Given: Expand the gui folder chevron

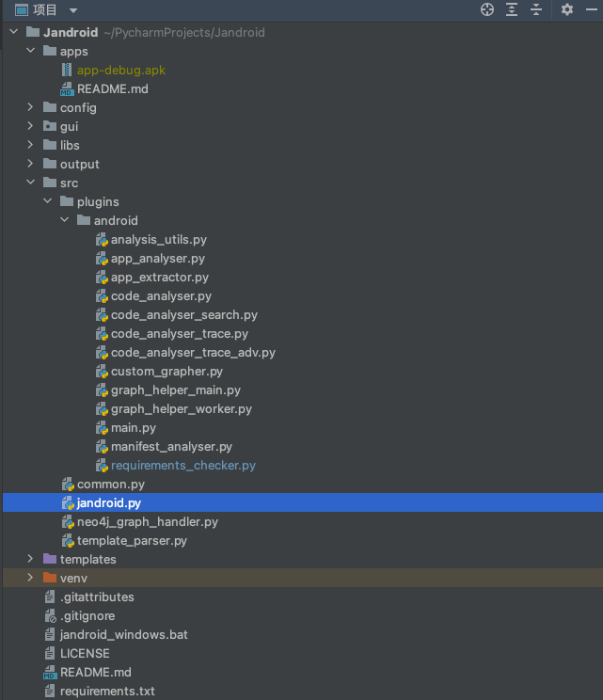Looking at the screenshot, I should [x=30, y=126].
